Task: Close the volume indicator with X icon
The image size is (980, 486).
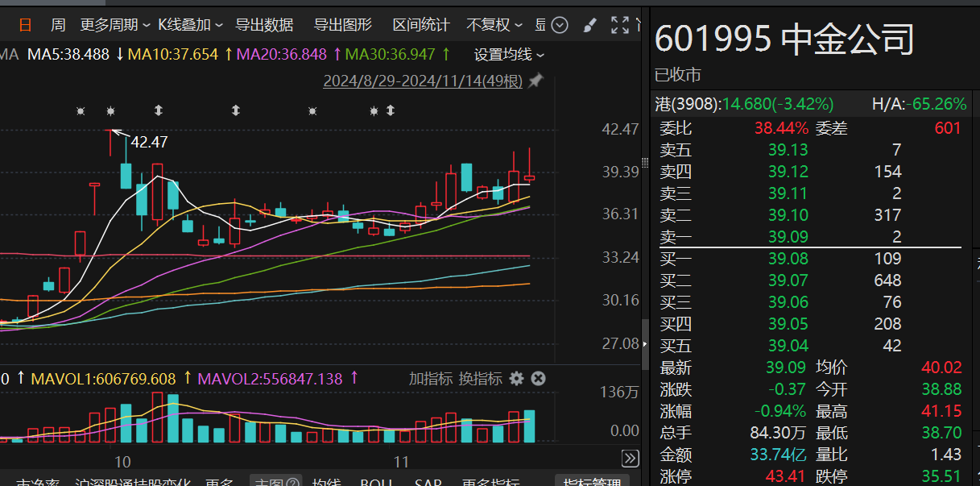Action: pos(538,379)
